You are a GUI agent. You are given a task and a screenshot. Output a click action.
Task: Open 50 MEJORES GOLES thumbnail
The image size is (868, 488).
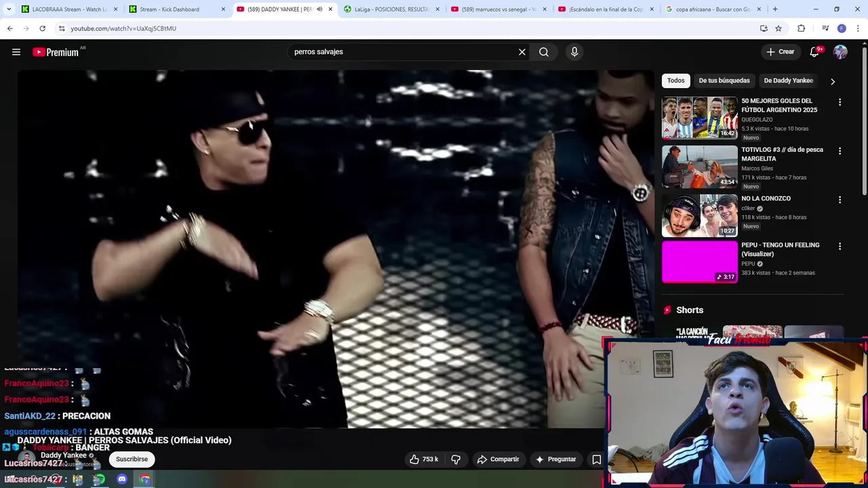click(700, 118)
